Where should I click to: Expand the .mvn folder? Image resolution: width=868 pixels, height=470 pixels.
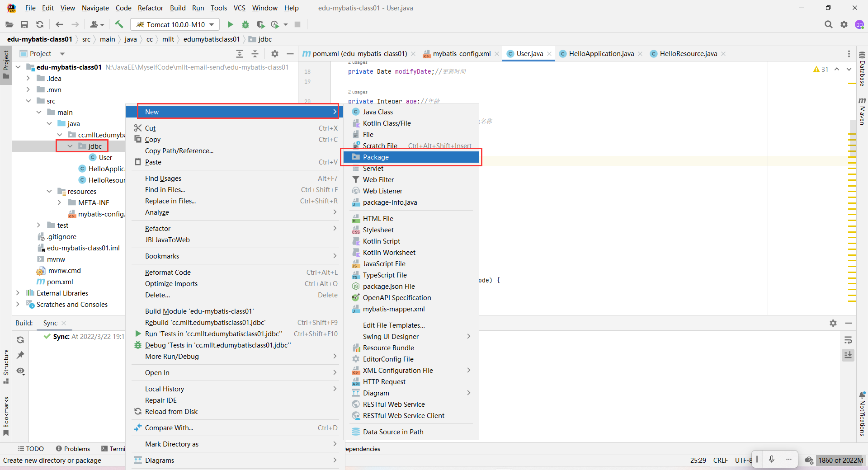click(x=28, y=89)
